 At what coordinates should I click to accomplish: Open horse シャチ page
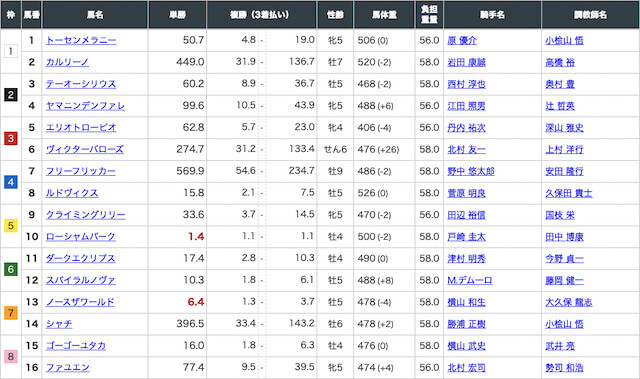coord(59,324)
